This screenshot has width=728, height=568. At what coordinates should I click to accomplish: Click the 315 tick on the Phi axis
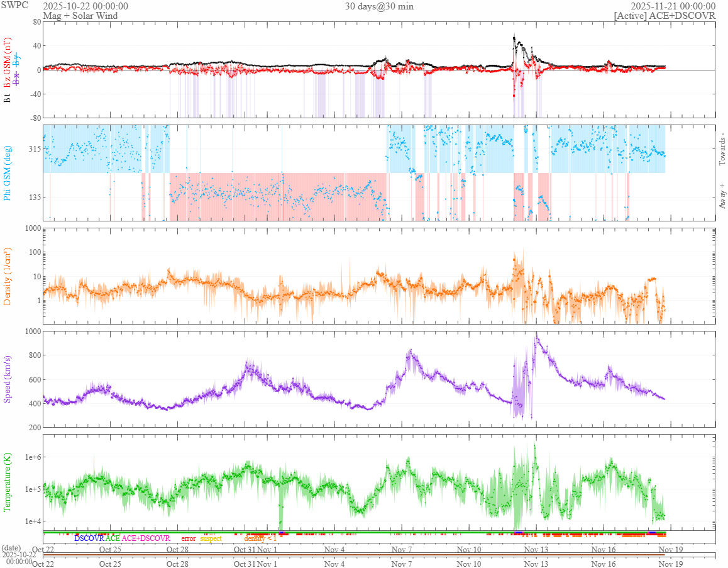click(35, 149)
